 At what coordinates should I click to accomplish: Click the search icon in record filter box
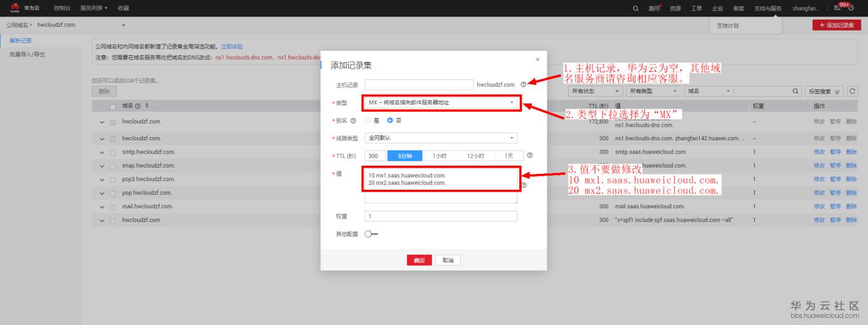point(796,91)
